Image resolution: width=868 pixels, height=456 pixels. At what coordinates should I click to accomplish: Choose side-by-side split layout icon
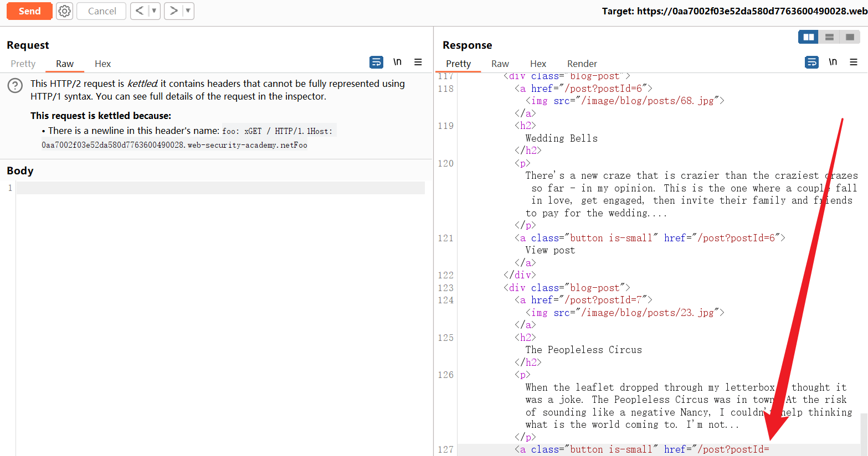(x=809, y=37)
